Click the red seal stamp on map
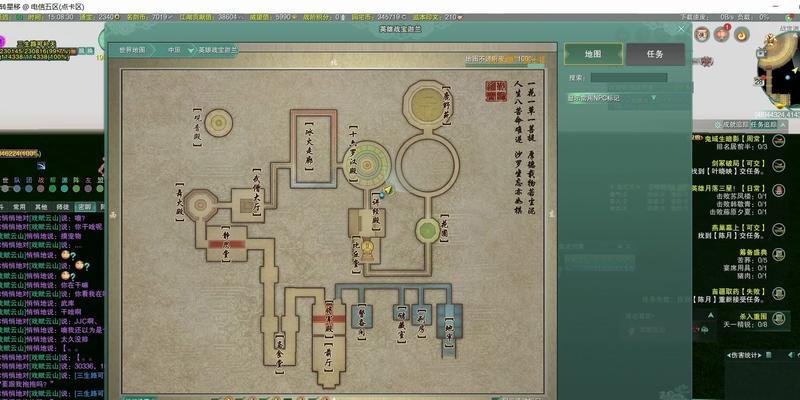Screen dimensions: 800x400 [496, 91]
